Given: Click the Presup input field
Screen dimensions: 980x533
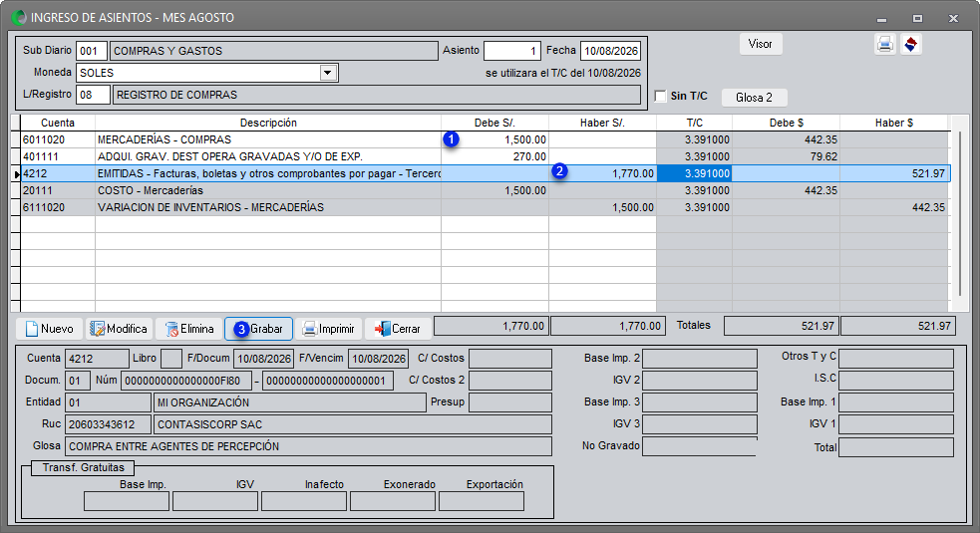Looking at the screenshot, I should pos(510,402).
